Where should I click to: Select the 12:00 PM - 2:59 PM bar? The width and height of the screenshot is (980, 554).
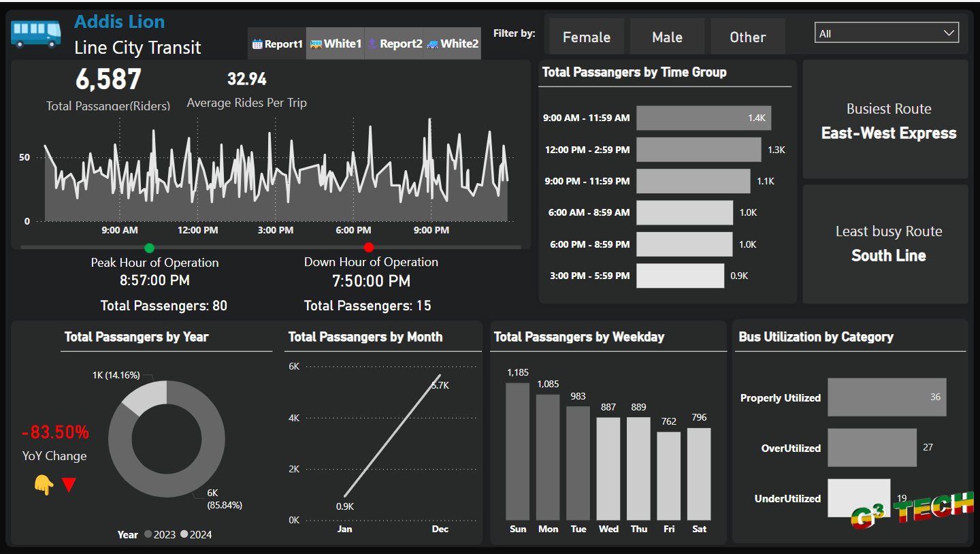click(x=699, y=150)
